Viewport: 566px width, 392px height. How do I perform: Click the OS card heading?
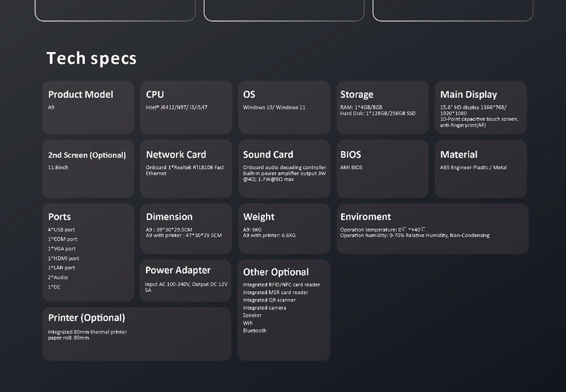(249, 95)
